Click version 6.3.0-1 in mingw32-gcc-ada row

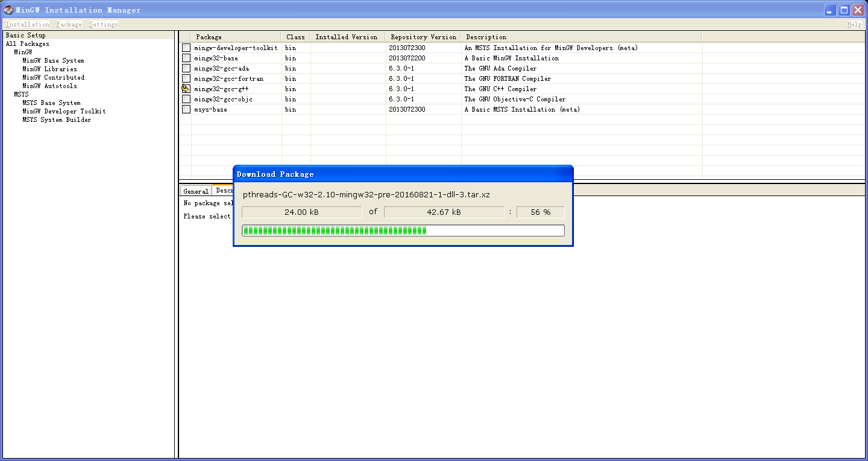tap(401, 68)
